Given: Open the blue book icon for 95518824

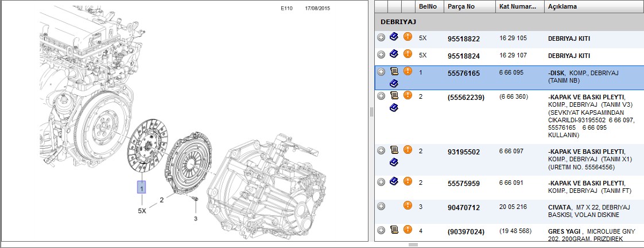Looking at the screenshot, I should [x=394, y=54].
